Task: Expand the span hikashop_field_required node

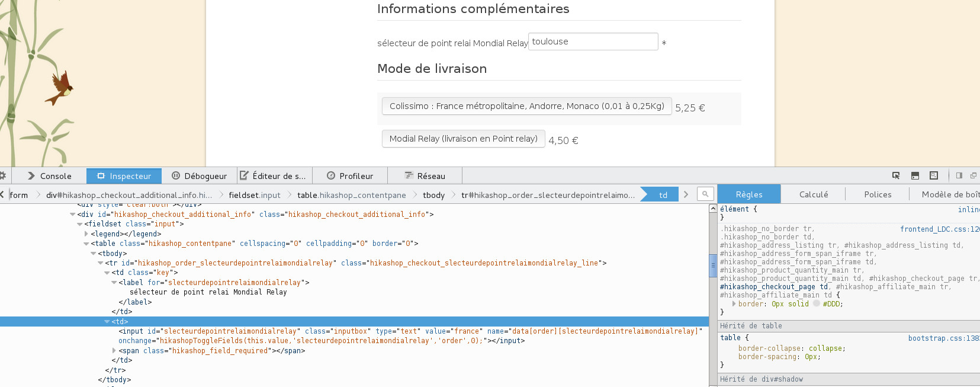Action: 114,351
